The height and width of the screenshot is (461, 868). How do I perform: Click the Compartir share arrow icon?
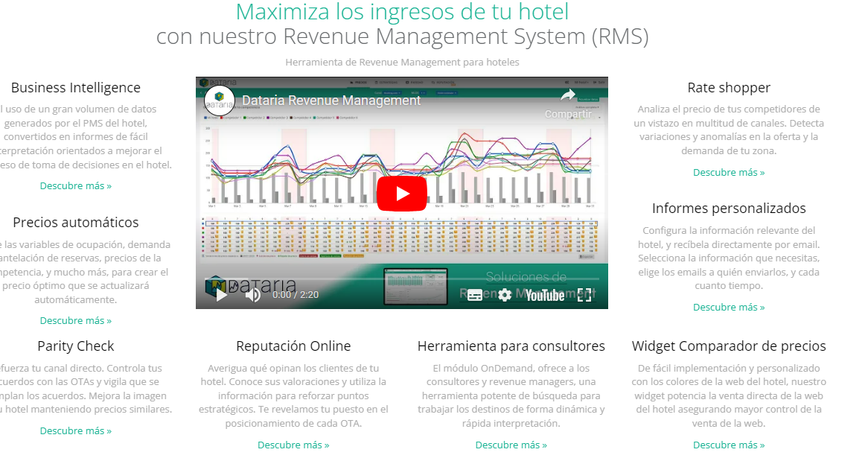[x=568, y=96]
